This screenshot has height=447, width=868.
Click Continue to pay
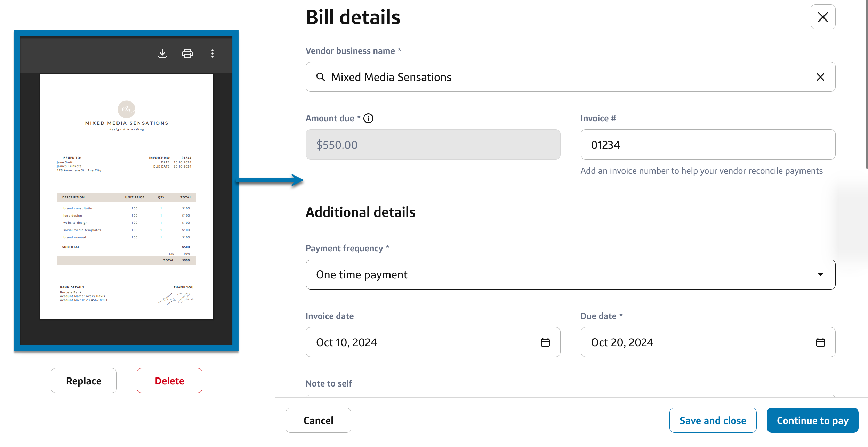[x=812, y=421]
